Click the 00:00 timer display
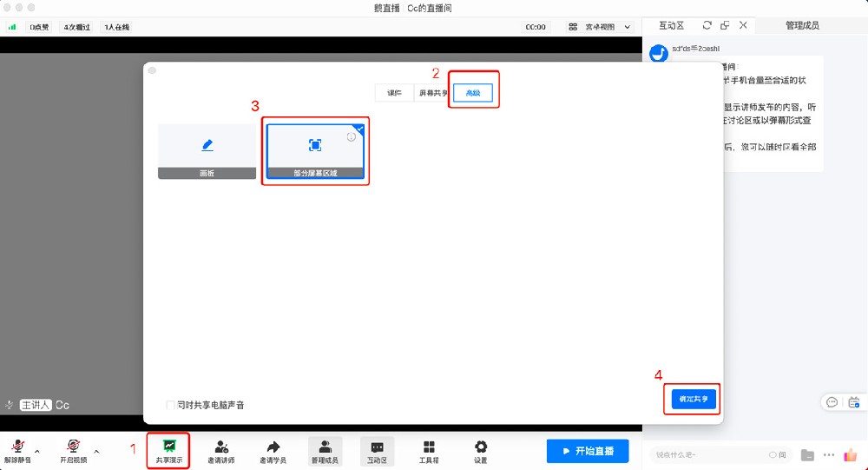868x470 pixels. point(536,27)
